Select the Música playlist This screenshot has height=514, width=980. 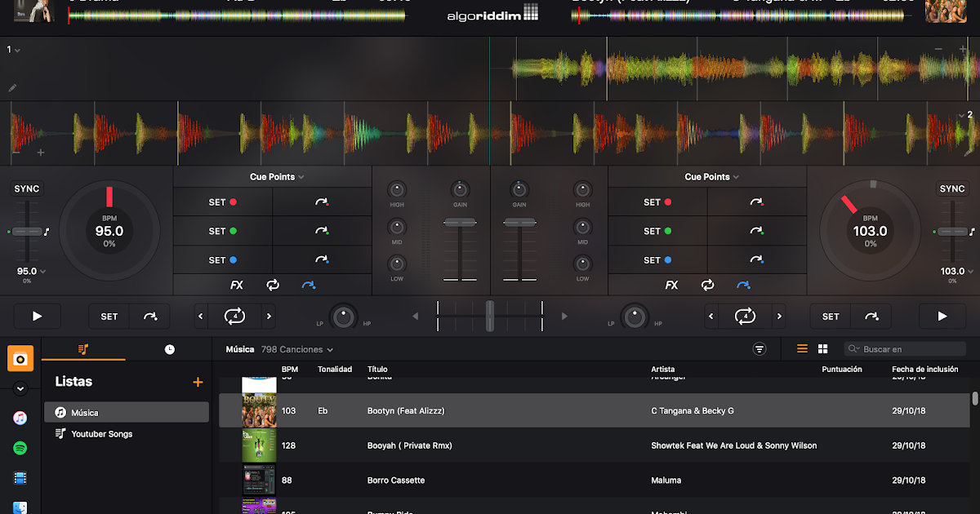coord(127,412)
